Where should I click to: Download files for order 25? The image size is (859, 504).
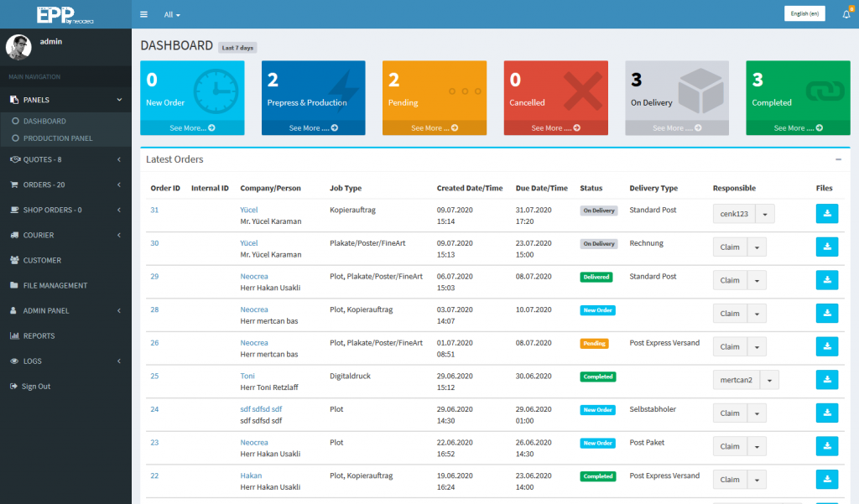tap(826, 380)
